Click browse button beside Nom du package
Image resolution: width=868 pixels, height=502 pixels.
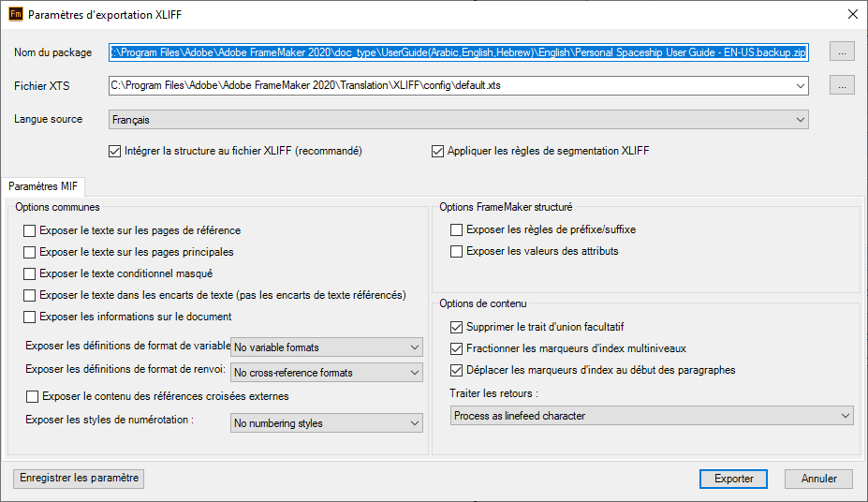click(841, 52)
